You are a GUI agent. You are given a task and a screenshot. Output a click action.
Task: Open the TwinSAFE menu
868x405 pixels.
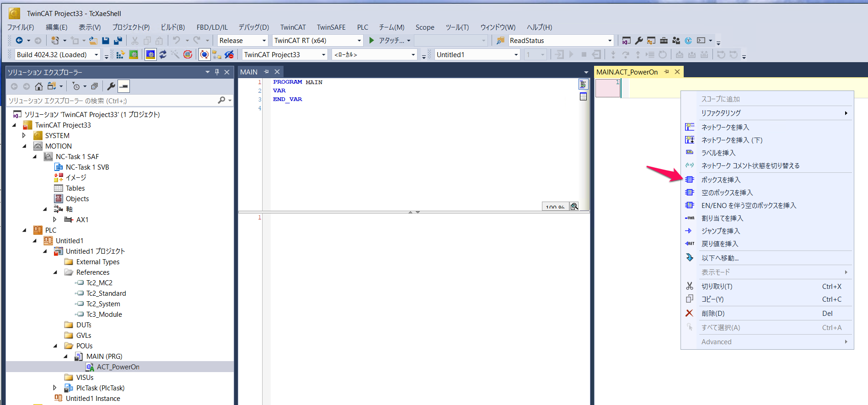pyautogui.click(x=331, y=27)
